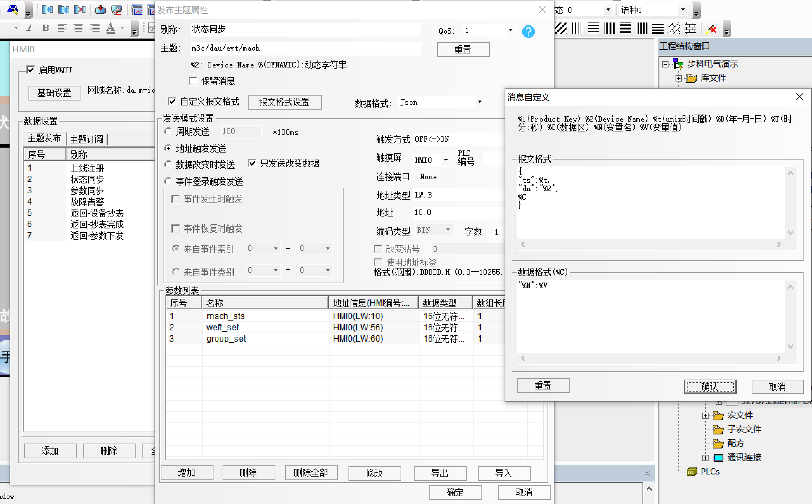Click the add-frame toolbar icon
Screen dimensions: 812x504
(47, 9)
